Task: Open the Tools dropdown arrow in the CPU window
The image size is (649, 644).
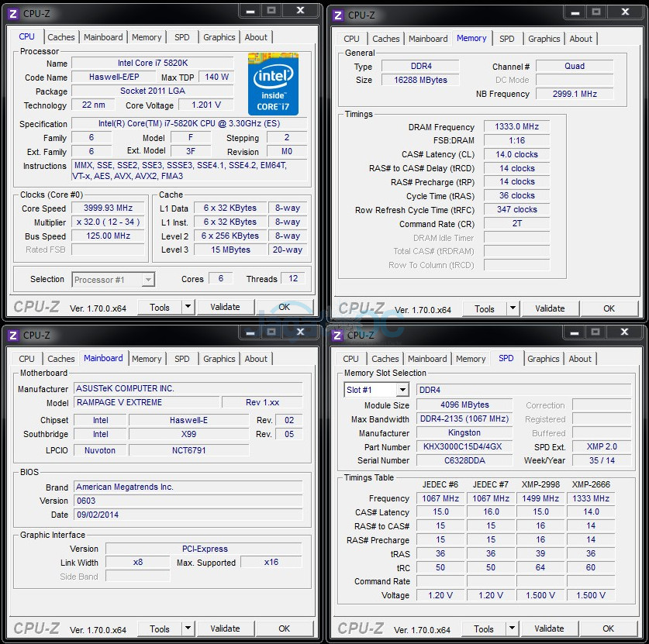Action: point(188,306)
